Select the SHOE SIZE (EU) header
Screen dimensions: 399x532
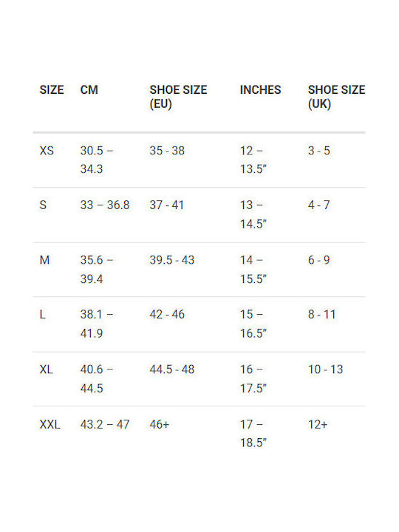click(178, 97)
